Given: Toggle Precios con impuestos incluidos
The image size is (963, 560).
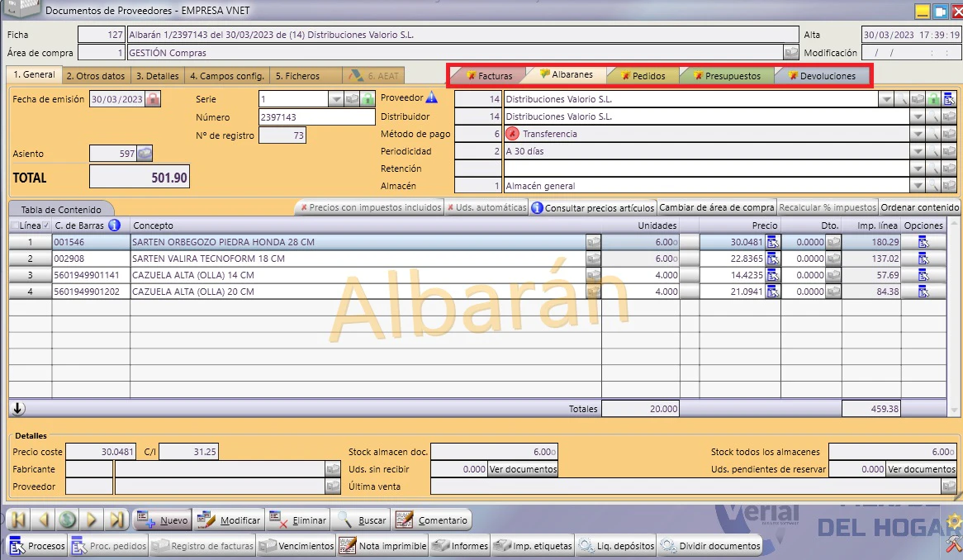Looking at the screenshot, I should coord(370,207).
